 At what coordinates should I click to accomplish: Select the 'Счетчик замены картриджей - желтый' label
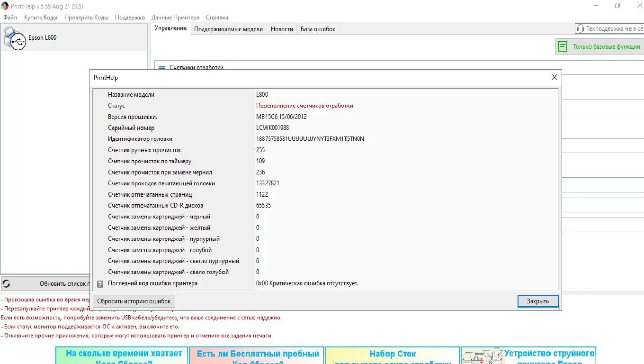[x=159, y=228]
